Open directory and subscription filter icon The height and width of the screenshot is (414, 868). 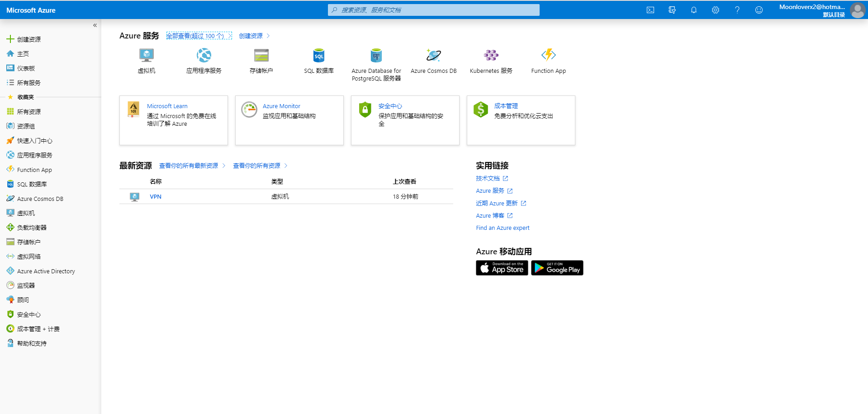pos(672,10)
